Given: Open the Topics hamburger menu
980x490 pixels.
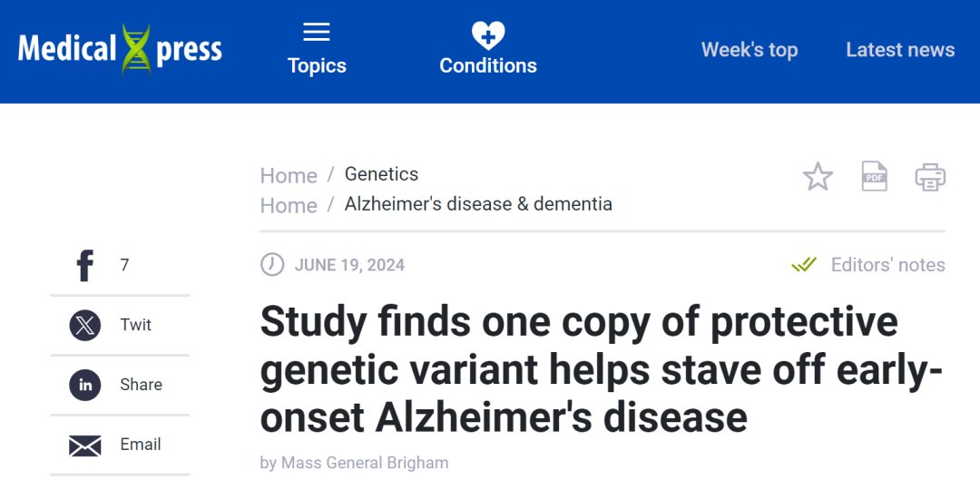Looking at the screenshot, I should [317, 33].
